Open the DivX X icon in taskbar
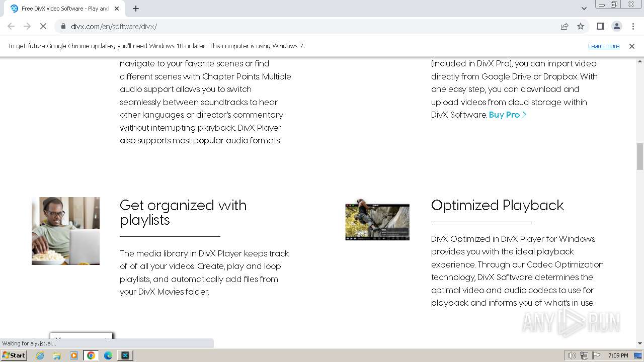 point(125,355)
